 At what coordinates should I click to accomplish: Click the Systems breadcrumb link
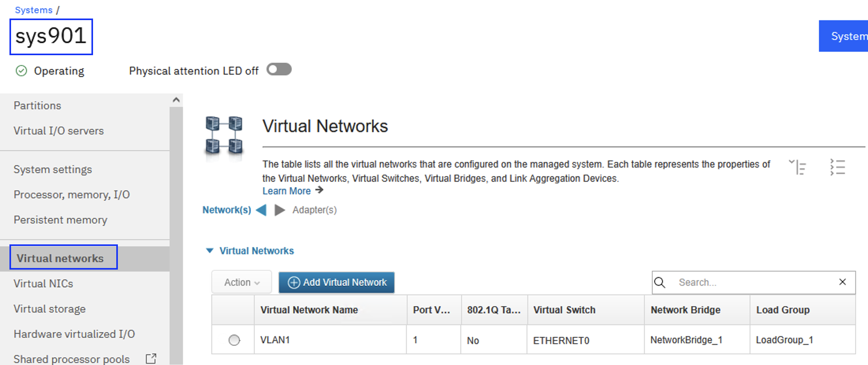click(34, 10)
